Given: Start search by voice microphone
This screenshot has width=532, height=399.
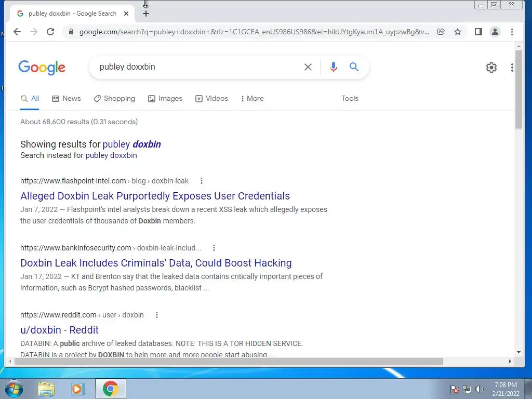Looking at the screenshot, I should (x=334, y=67).
